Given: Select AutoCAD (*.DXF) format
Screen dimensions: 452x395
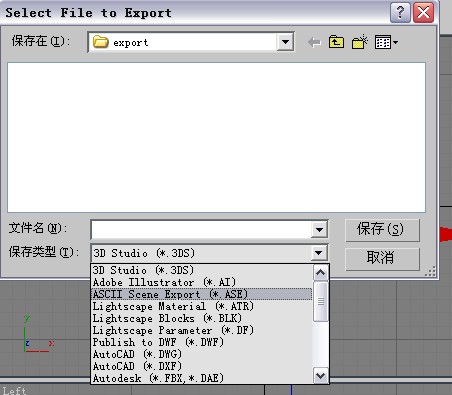Looking at the screenshot, I should (x=202, y=366).
